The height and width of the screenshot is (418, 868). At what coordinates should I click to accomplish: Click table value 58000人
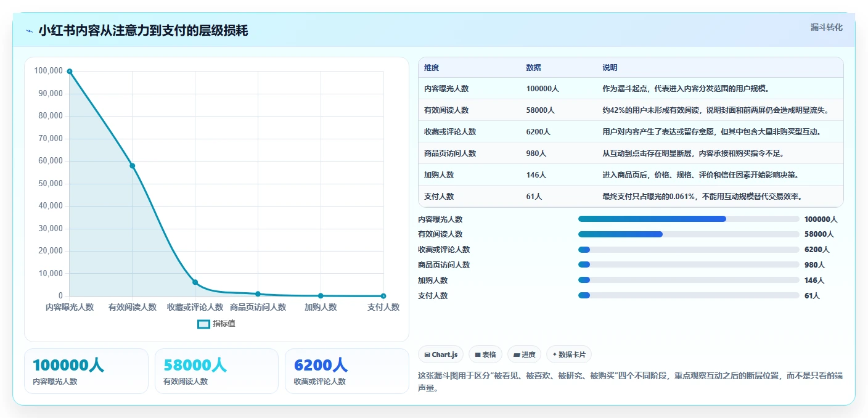coord(541,110)
